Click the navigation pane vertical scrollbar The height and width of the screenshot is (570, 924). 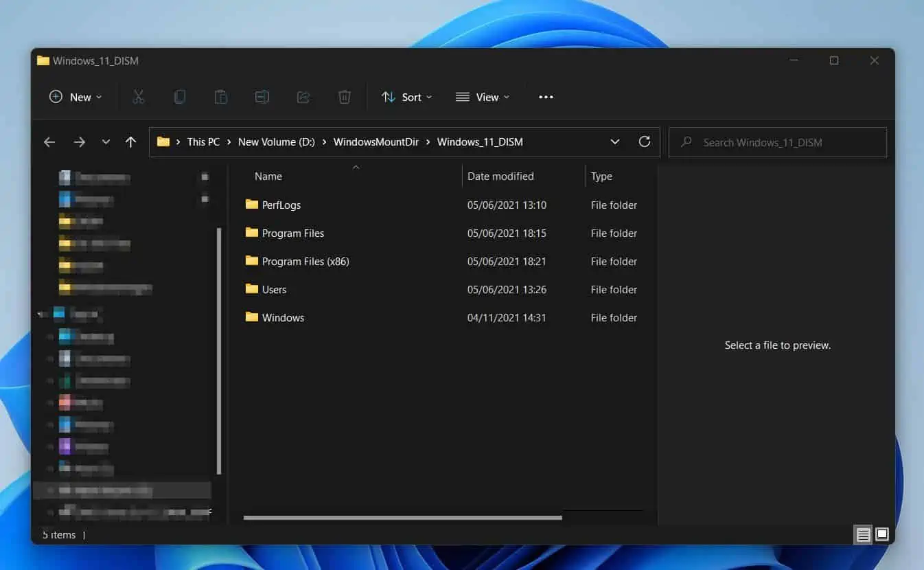click(219, 351)
